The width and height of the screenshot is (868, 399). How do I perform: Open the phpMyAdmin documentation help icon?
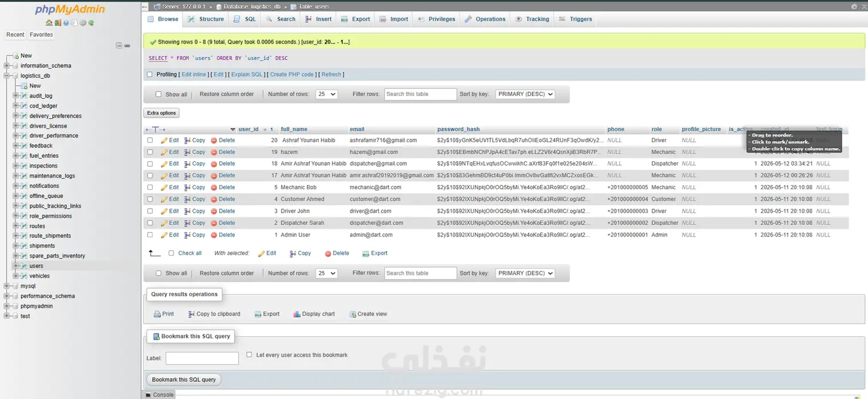click(x=66, y=23)
